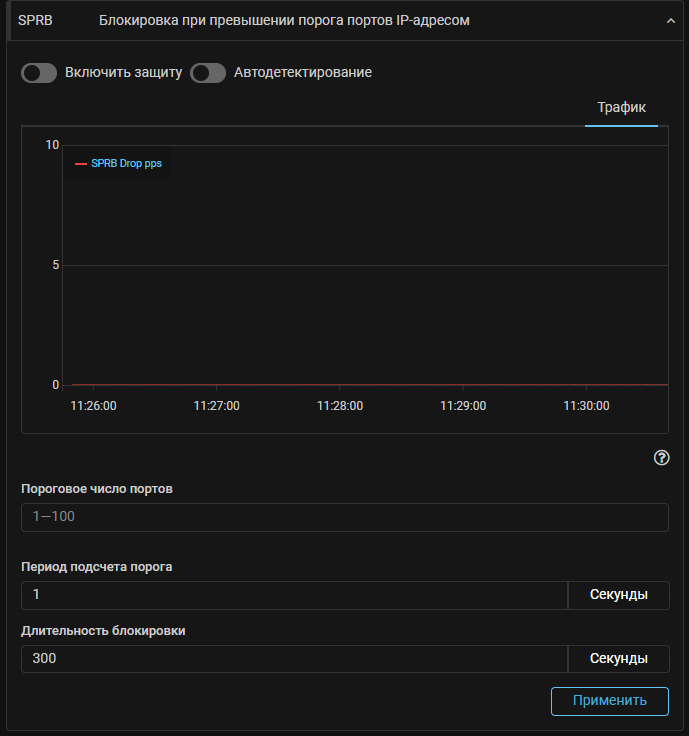
Task: Collapse the SPRB section with the chevron
Action: click(x=669, y=20)
